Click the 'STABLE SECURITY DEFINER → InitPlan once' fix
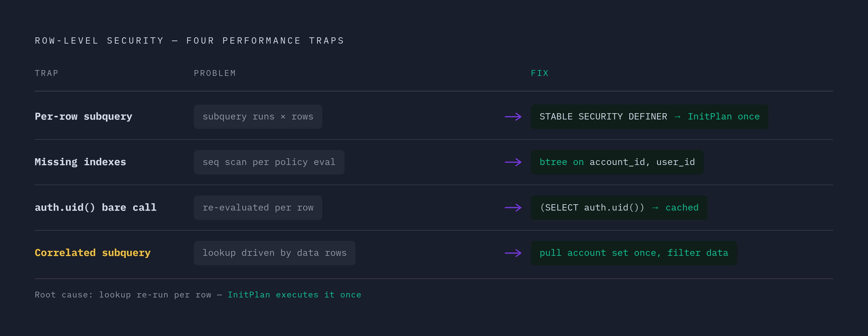 [x=650, y=117]
